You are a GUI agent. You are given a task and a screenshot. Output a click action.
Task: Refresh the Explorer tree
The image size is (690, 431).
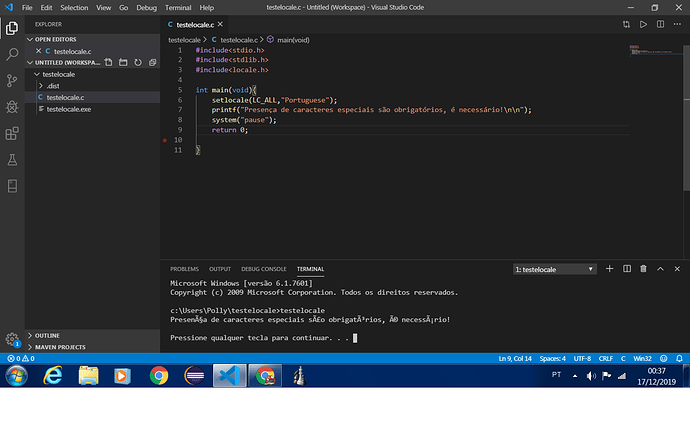(138, 63)
